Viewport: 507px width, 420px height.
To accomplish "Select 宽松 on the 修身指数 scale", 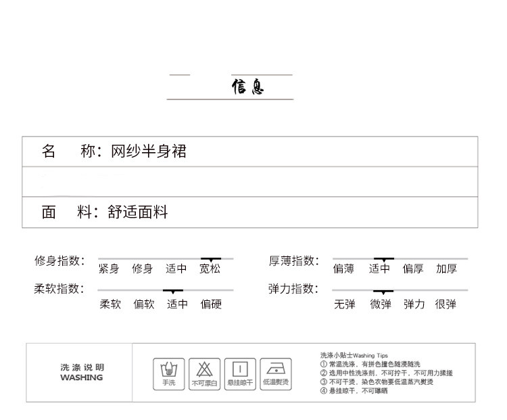I will 210,269.
